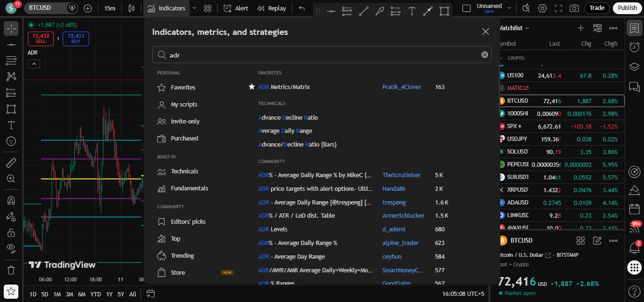Click the Publish button

(627, 8)
